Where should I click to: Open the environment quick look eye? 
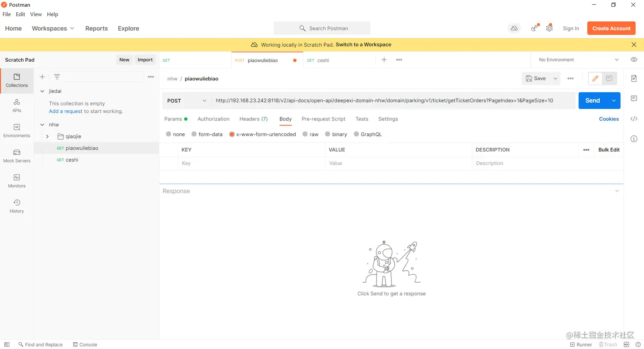(634, 60)
